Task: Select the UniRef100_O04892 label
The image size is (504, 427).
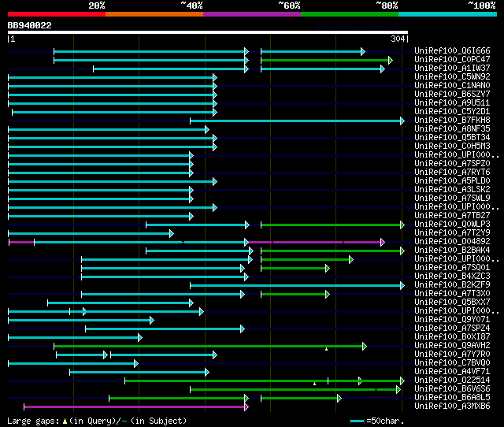Action: [452, 242]
